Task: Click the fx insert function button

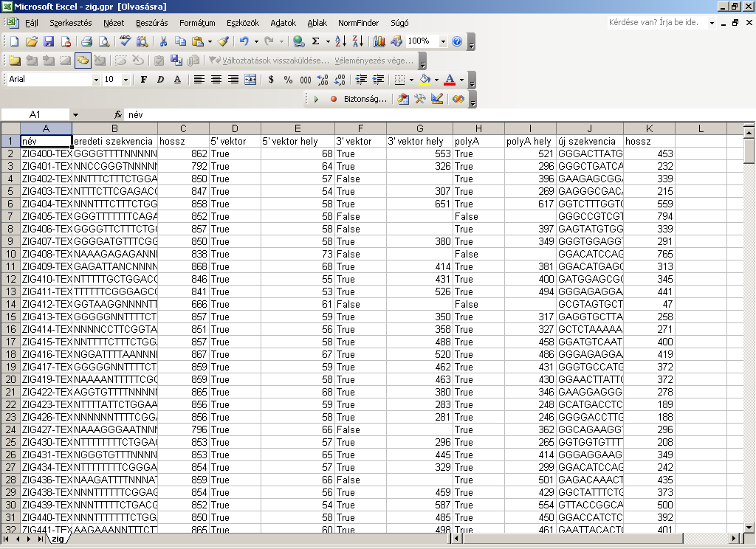Action: coord(118,114)
